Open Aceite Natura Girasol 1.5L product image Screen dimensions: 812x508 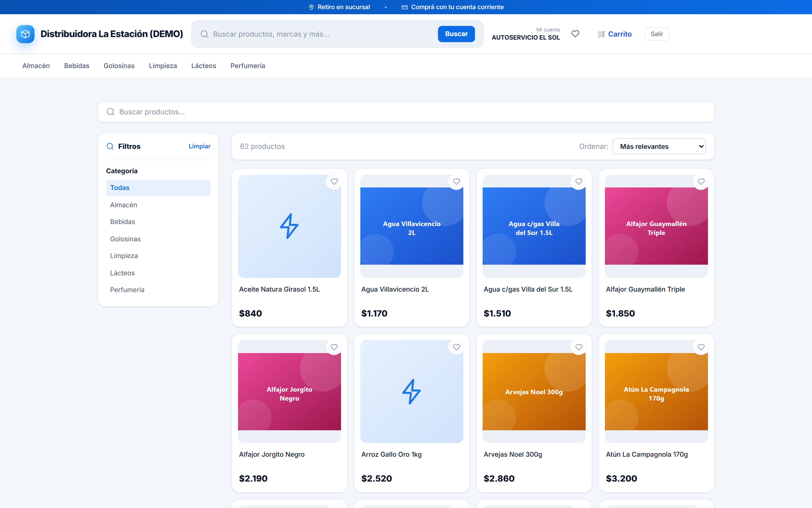[289, 226]
